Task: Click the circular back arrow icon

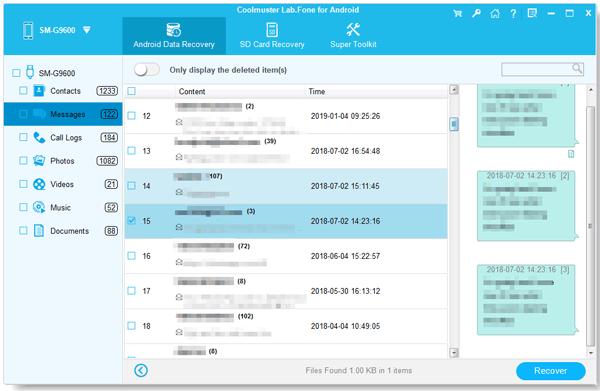Action: click(141, 370)
